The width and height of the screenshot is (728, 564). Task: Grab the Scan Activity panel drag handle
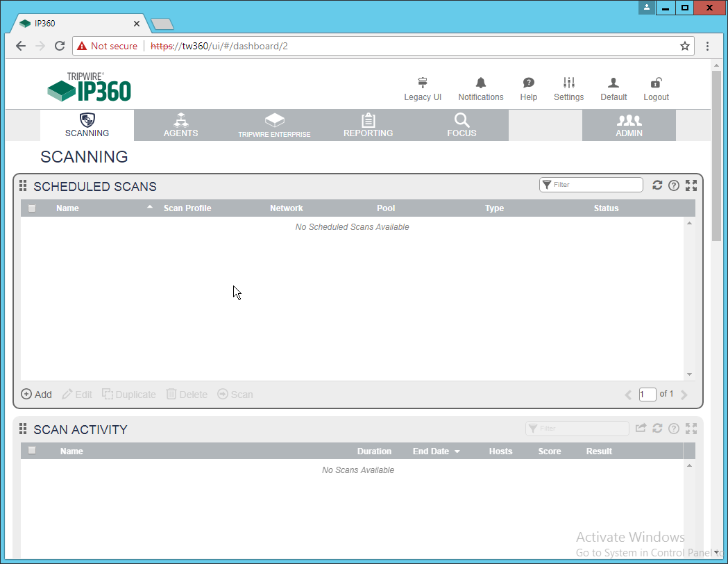pyautogui.click(x=23, y=429)
